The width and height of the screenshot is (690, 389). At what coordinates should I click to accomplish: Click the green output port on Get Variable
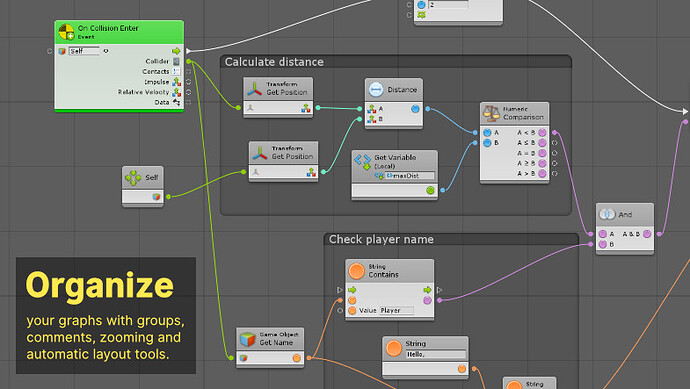click(x=430, y=190)
